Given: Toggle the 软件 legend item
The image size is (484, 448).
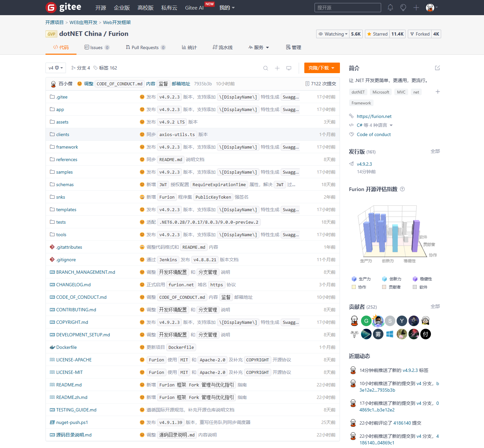Looking at the screenshot, I should coord(420,287).
